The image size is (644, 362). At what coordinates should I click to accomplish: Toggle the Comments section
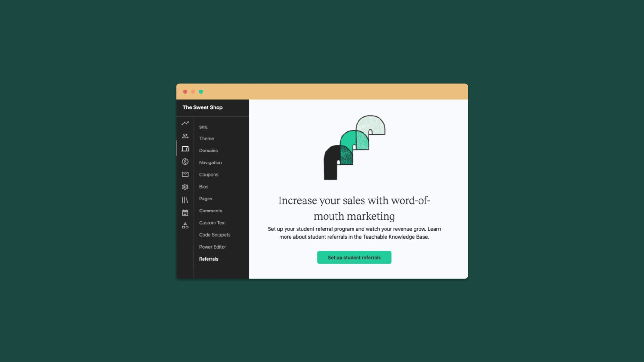(211, 211)
